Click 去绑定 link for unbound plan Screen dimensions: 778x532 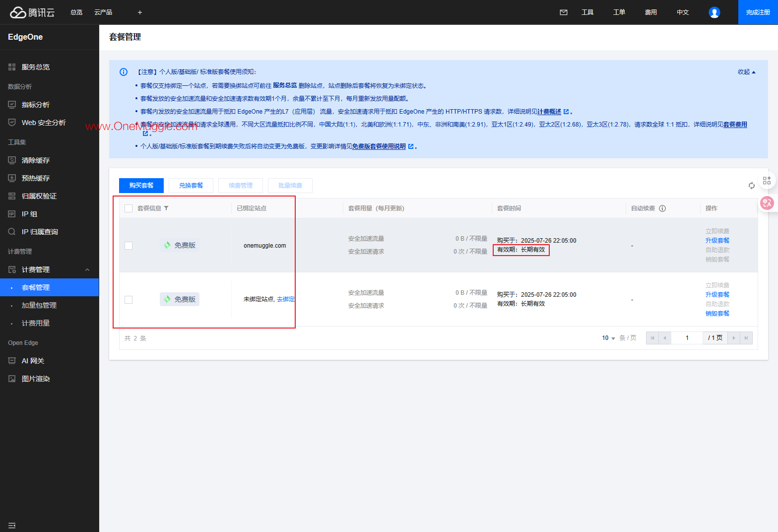[x=285, y=299]
